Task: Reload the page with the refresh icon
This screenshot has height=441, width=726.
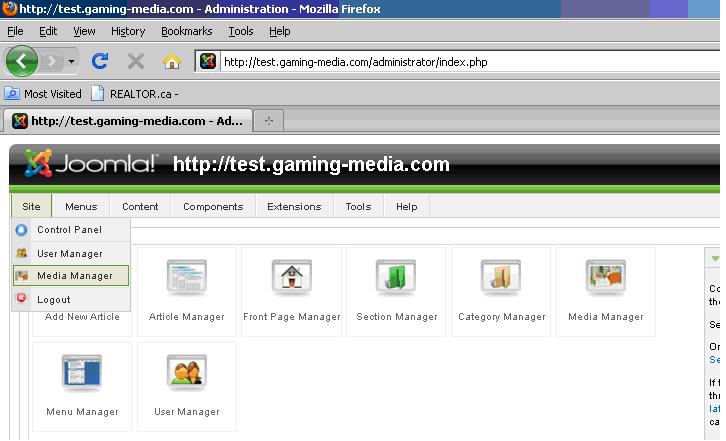Action: 100,61
